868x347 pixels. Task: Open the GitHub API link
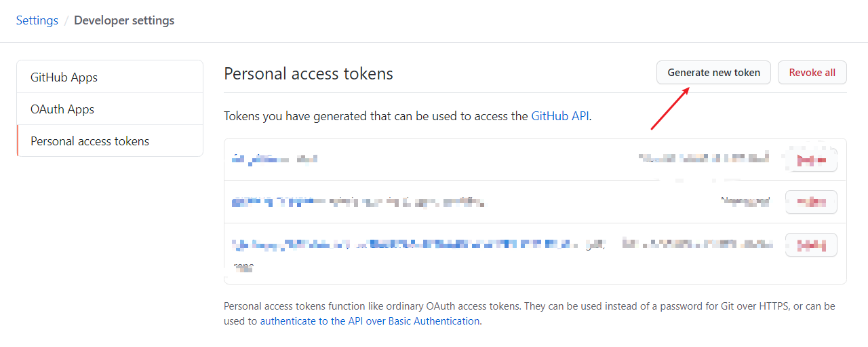click(560, 116)
